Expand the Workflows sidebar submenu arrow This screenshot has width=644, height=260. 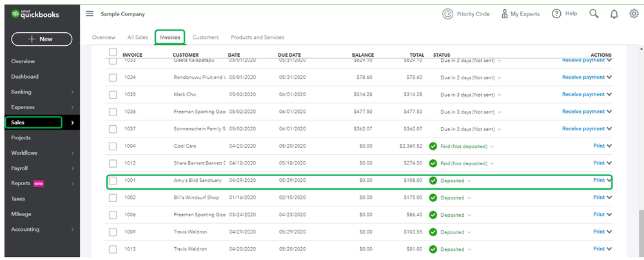[73, 153]
